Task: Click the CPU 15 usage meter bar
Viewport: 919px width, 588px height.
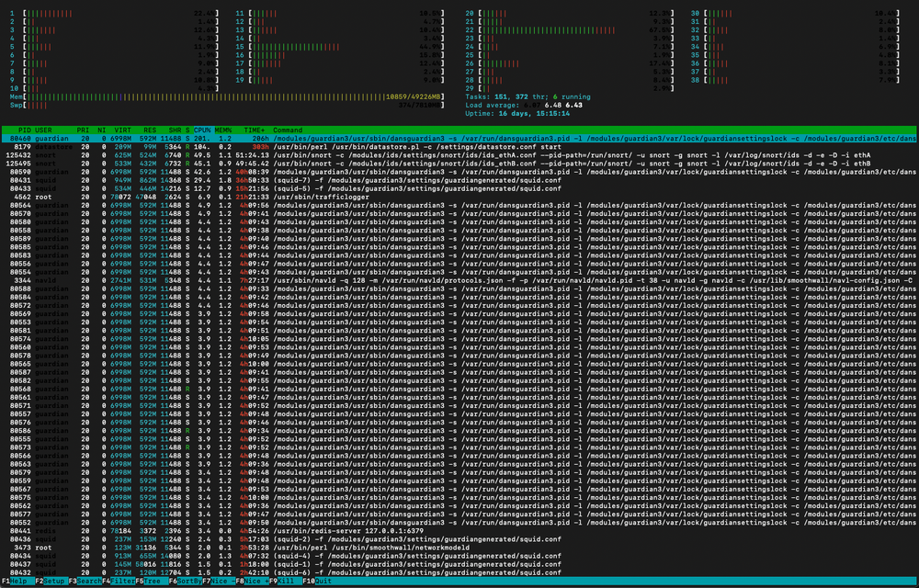Action: tap(340, 47)
